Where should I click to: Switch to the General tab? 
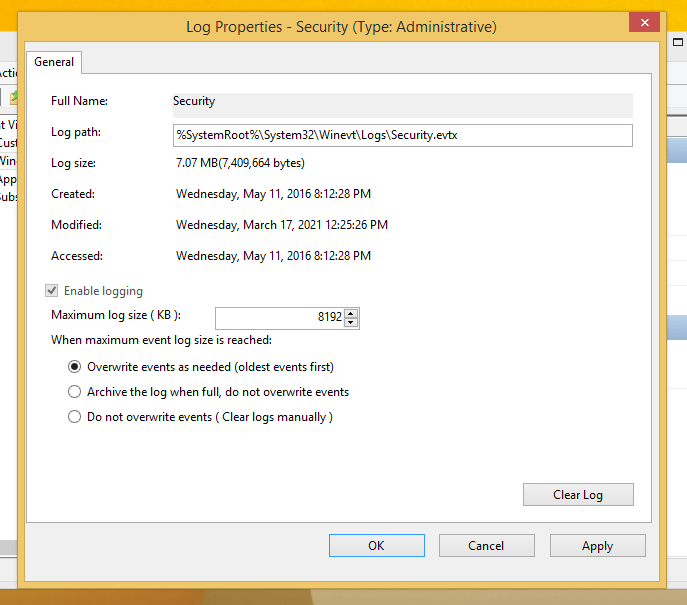tap(54, 62)
